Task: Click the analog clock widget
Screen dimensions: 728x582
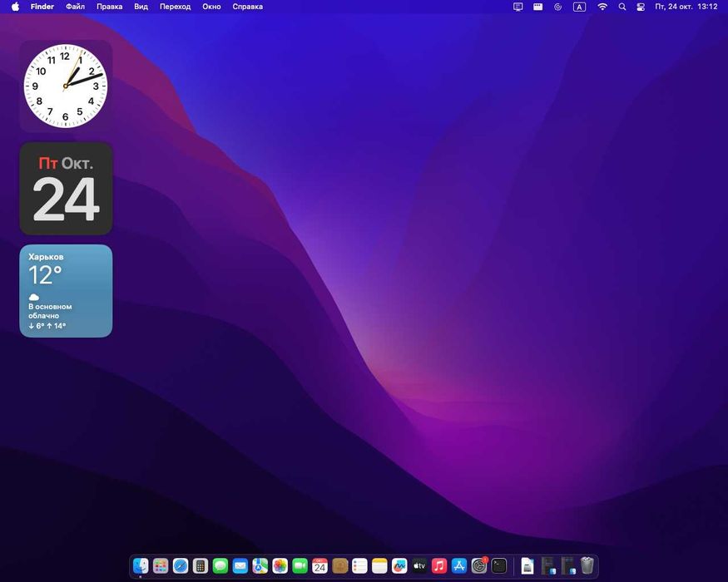Action: pyautogui.click(x=66, y=86)
